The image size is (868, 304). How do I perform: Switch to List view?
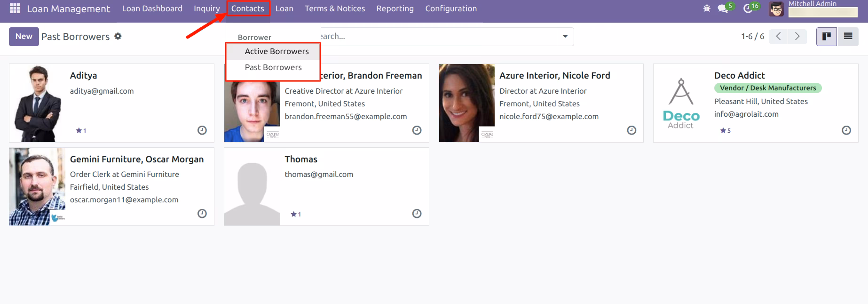[848, 36]
